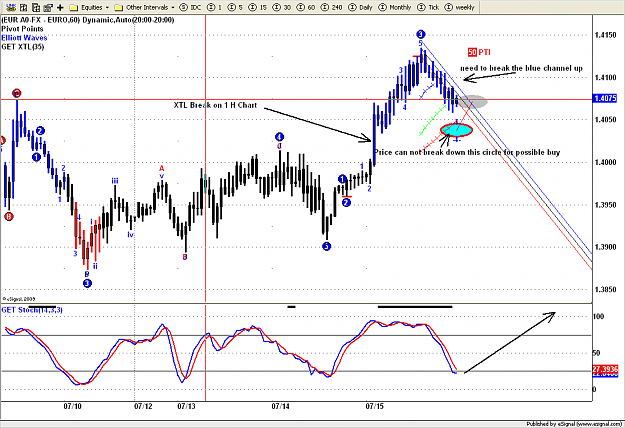Switch to the 240-minute interval
Viewport: 625px width, 428px height.
click(x=331, y=7)
